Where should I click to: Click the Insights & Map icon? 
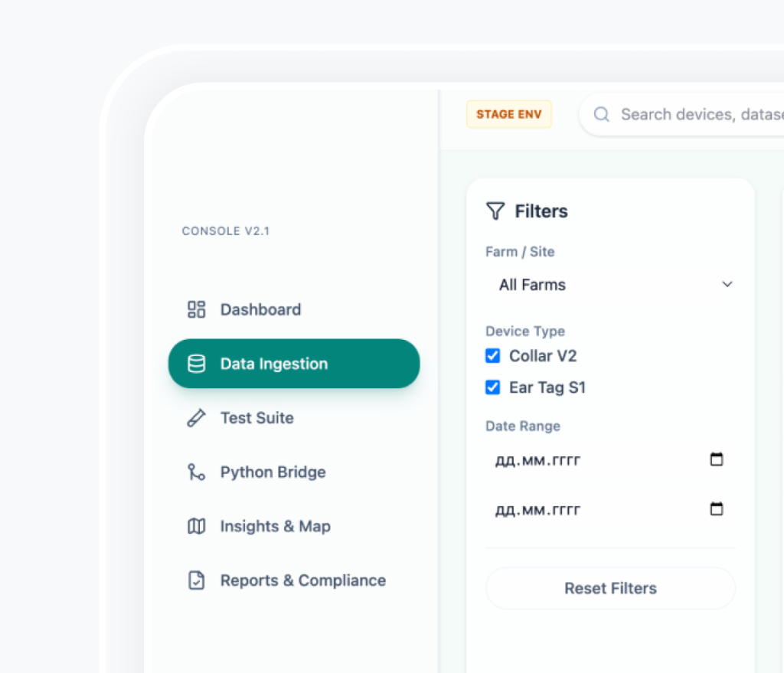(x=197, y=527)
